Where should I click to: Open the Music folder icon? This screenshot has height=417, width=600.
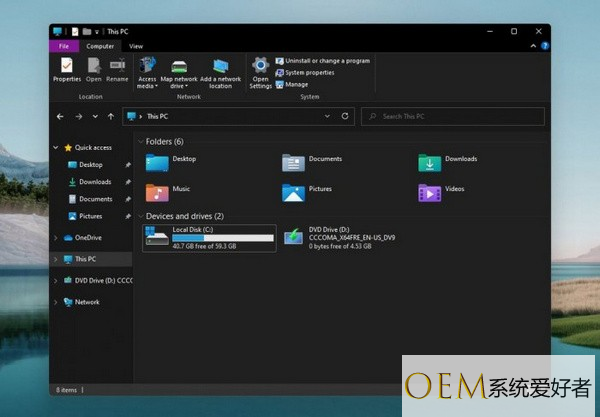coord(157,192)
